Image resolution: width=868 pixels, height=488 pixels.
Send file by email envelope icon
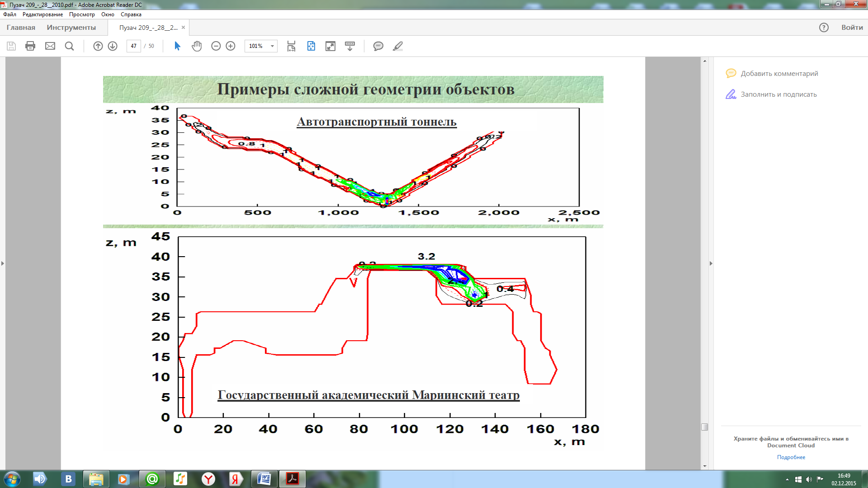point(50,46)
